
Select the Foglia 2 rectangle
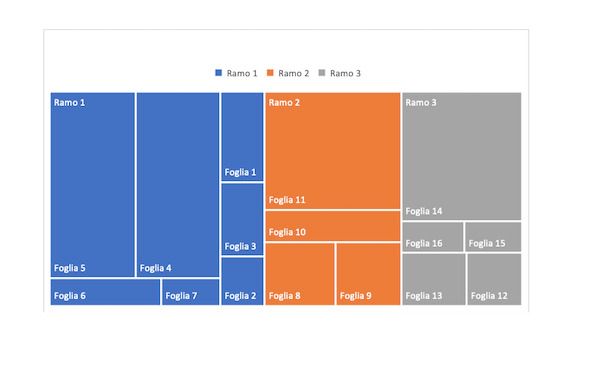pos(242,281)
